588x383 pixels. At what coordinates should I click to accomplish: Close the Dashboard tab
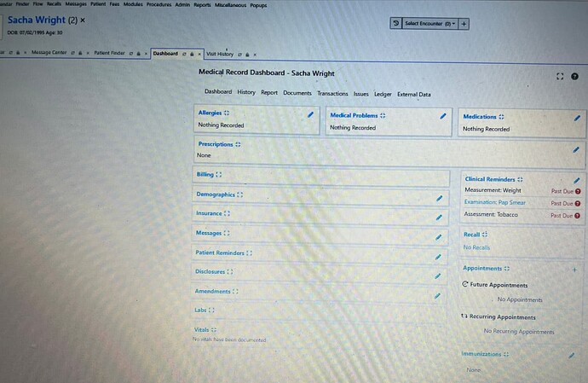click(199, 54)
